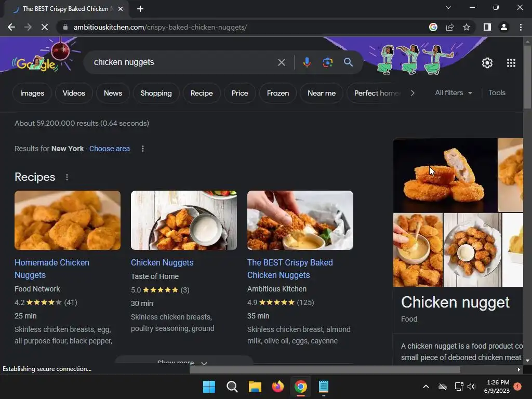Bookmark this tab with star icon
The height and width of the screenshot is (399, 532).
467,27
